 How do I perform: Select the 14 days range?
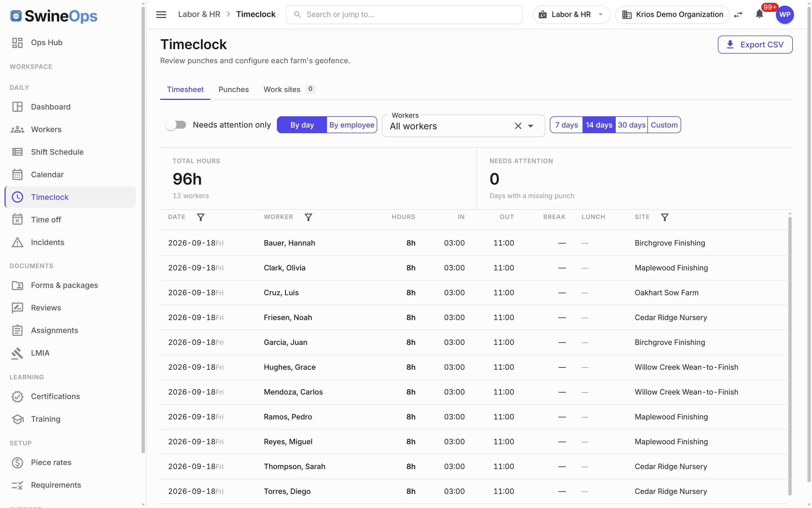coord(599,125)
